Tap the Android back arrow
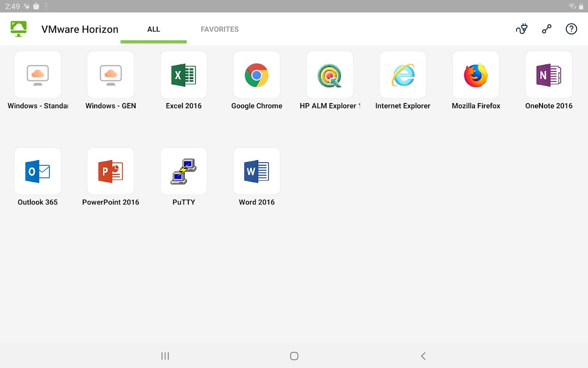Image resolution: width=588 pixels, height=368 pixels. coord(423,356)
